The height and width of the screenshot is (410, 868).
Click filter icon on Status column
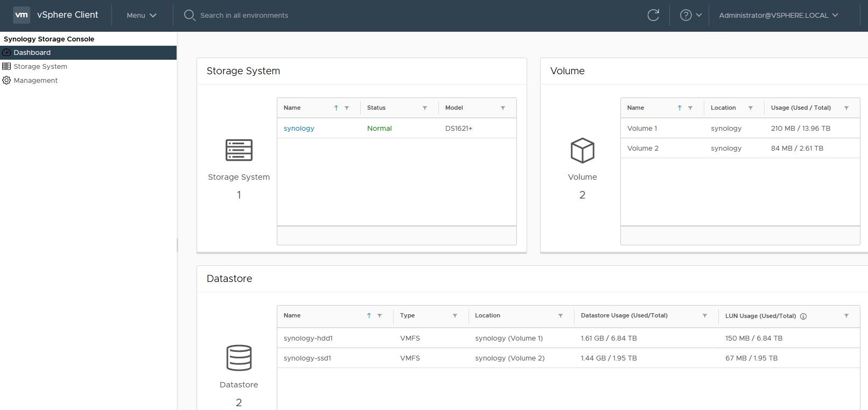coord(425,108)
